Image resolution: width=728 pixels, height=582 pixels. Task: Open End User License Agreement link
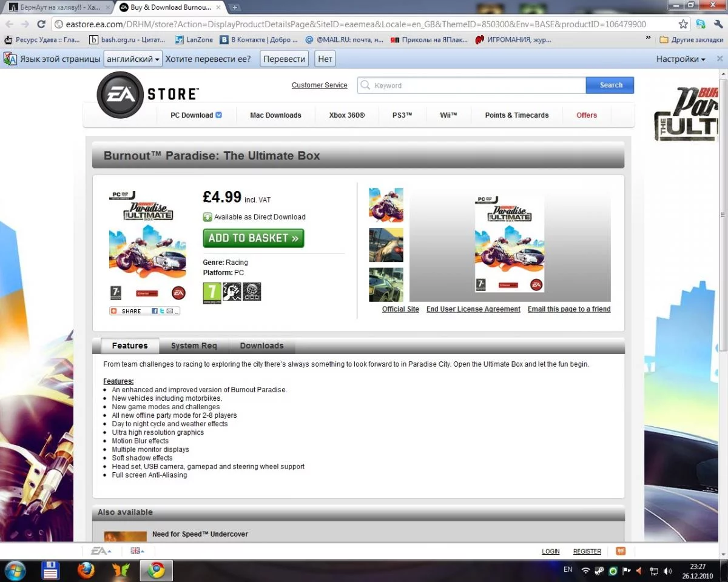tap(473, 309)
